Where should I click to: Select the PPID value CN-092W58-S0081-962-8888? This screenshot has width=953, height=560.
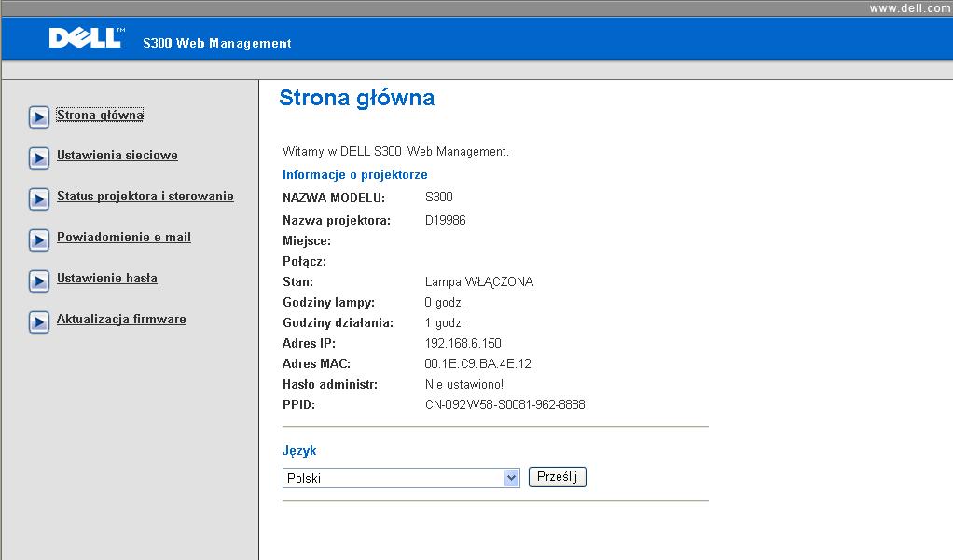(505, 404)
